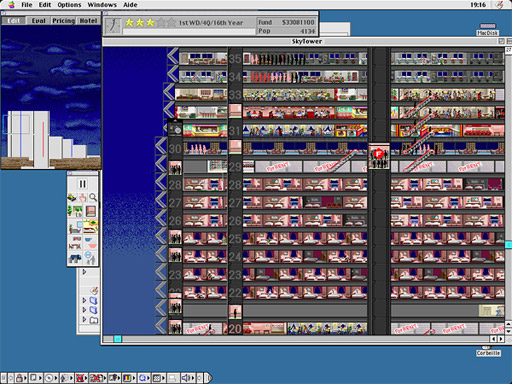Image resolution: width=512 pixels, height=384 pixels.
Task: Switch to the Edit tab in map window
Action: 13,21
